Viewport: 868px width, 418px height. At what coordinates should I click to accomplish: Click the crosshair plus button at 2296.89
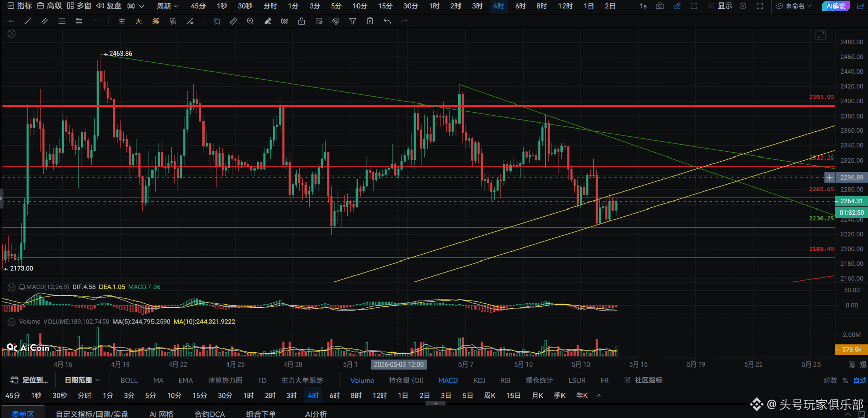[x=829, y=177]
